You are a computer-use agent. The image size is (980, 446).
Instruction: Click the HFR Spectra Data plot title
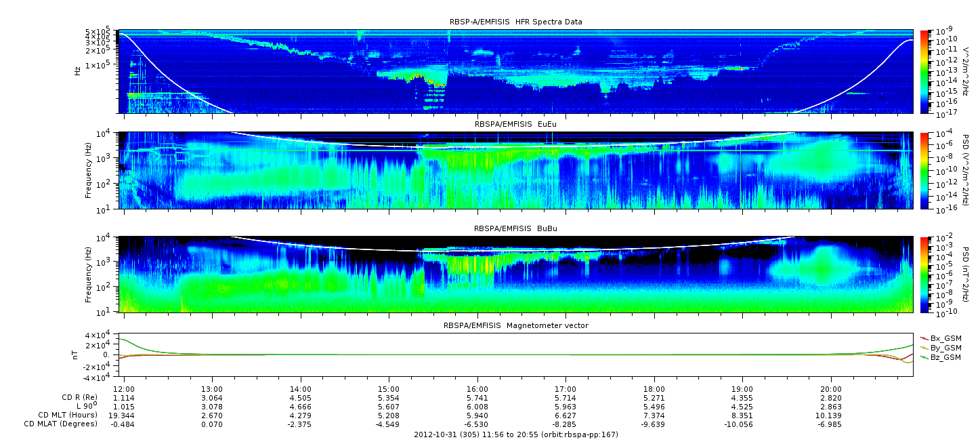pos(515,22)
